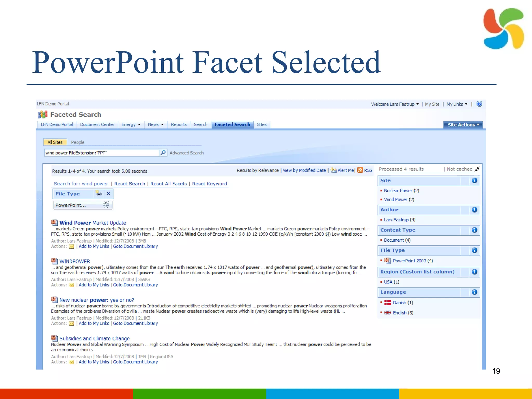The height and width of the screenshot is (399, 532).
Task: Click the search query input field
Action: [102, 152]
